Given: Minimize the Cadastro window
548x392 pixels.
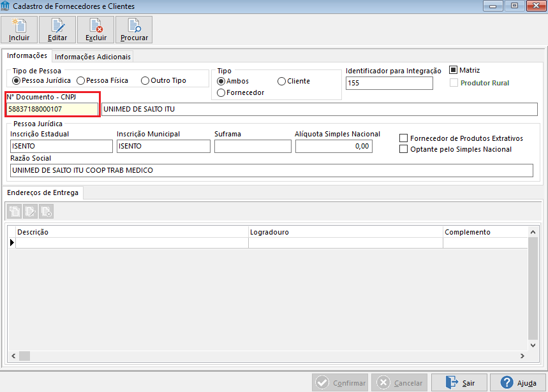Looking at the screenshot, I should point(492,6).
